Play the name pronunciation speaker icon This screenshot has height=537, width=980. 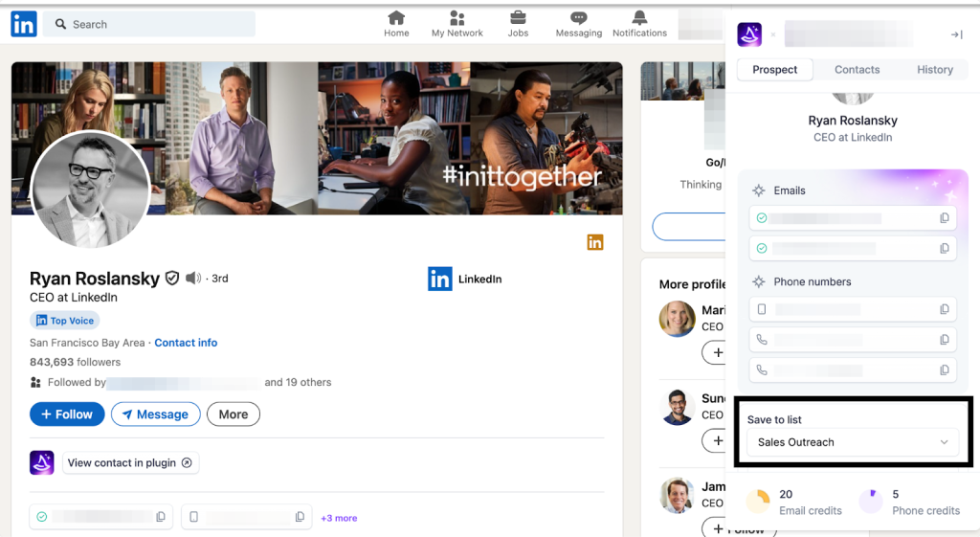[193, 278]
